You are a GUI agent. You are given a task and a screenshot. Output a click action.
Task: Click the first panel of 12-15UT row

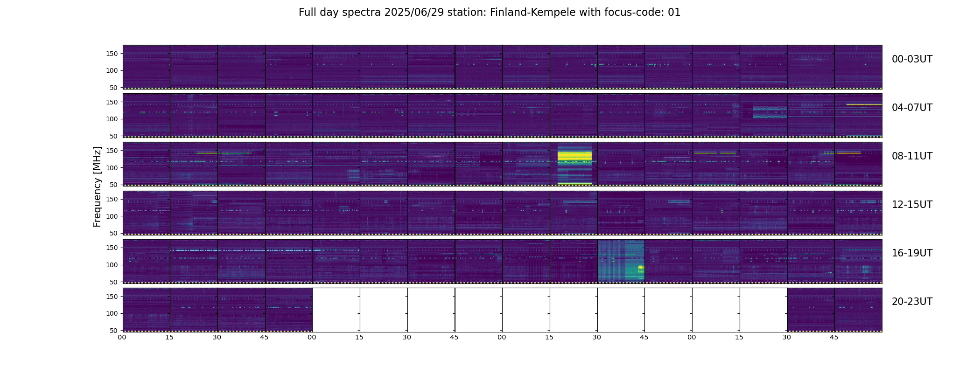146,212
